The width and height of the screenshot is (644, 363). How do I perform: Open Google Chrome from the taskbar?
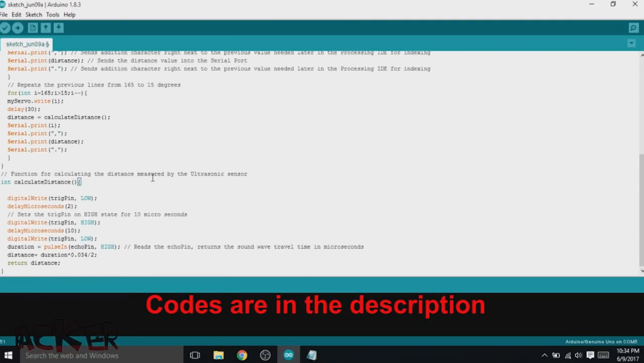tap(242, 355)
